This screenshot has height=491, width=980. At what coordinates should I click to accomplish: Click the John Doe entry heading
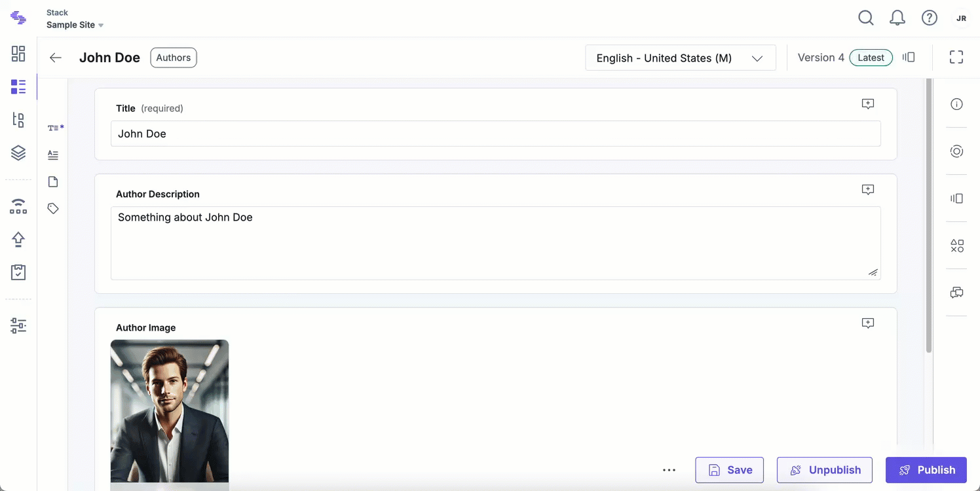(x=109, y=58)
